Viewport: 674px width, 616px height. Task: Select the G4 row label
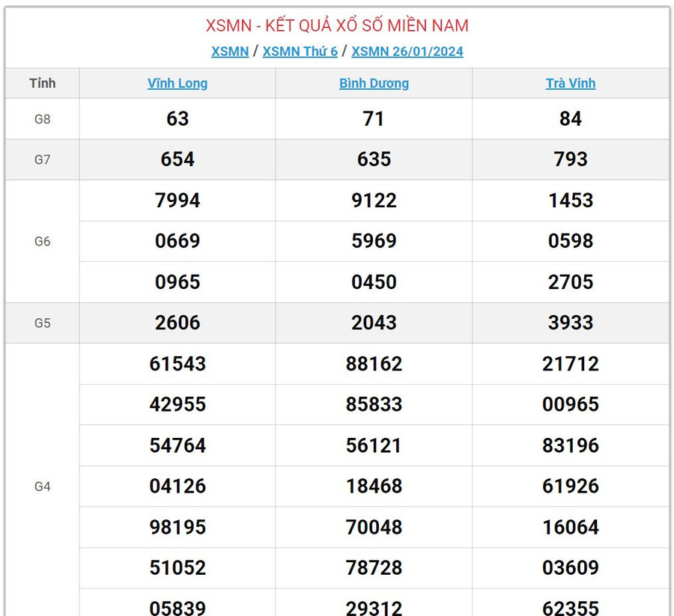[x=43, y=487]
